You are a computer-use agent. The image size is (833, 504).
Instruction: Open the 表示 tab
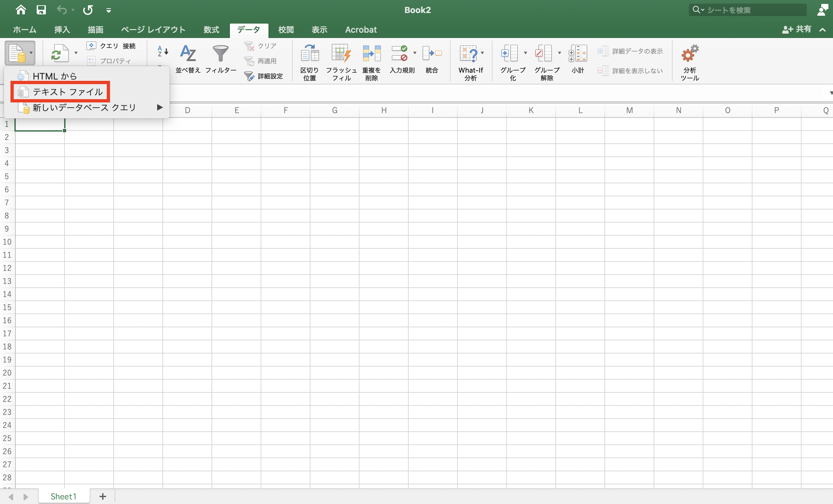tap(320, 30)
